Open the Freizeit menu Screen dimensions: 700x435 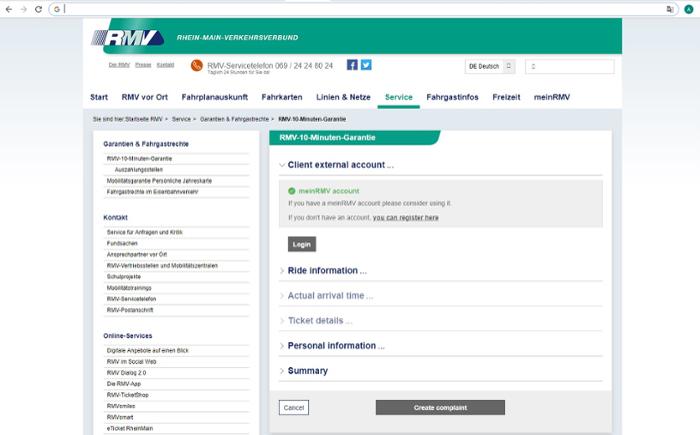(x=506, y=97)
